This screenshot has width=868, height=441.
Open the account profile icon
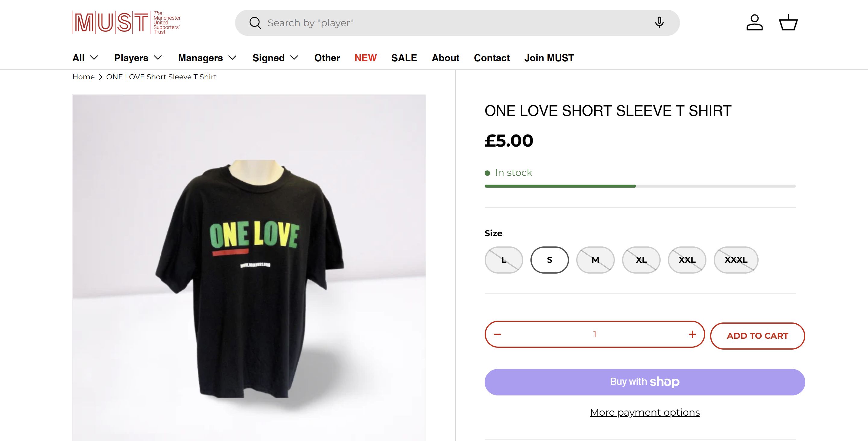(754, 23)
